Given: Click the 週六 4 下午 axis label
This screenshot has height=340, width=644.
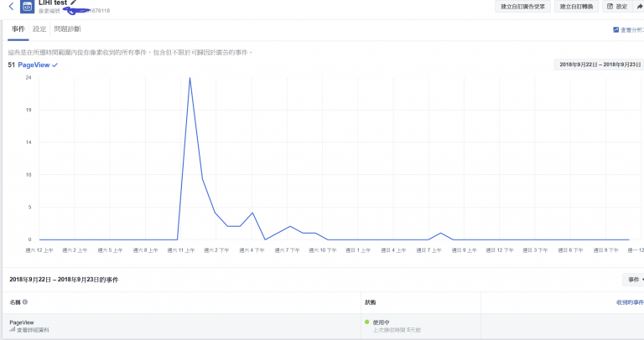Looking at the screenshot, I should pos(252,250).
